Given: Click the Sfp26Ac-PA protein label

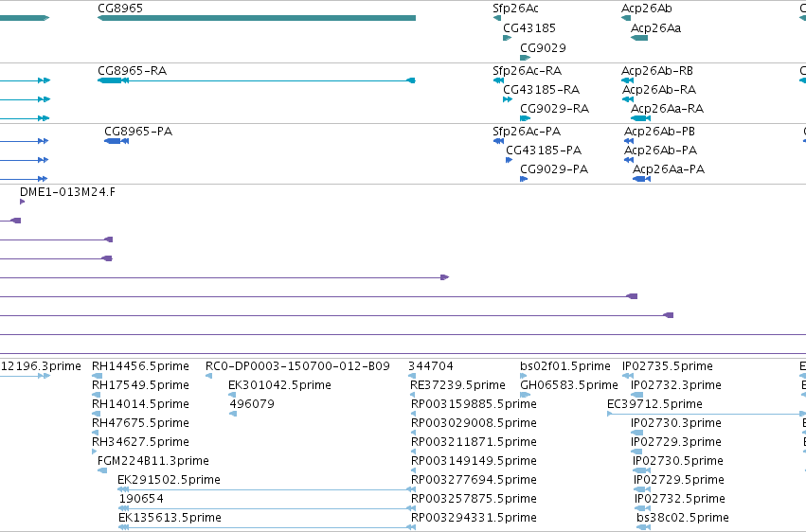Looking at the screenshot, I should (x=527, y=132).
